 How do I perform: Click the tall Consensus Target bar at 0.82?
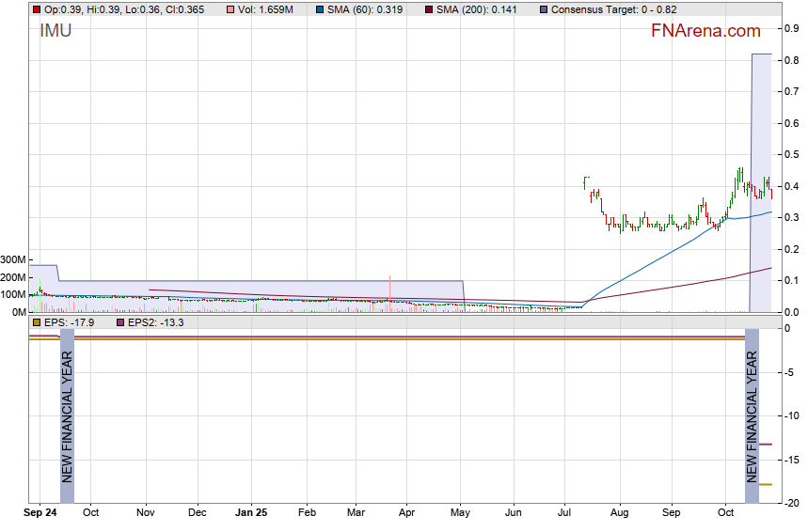click(761, 179)
